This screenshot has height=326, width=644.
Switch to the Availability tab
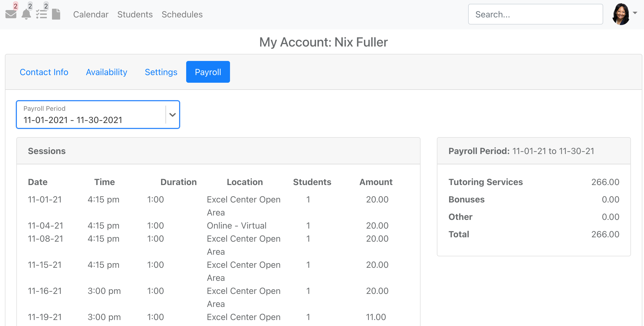106,72
